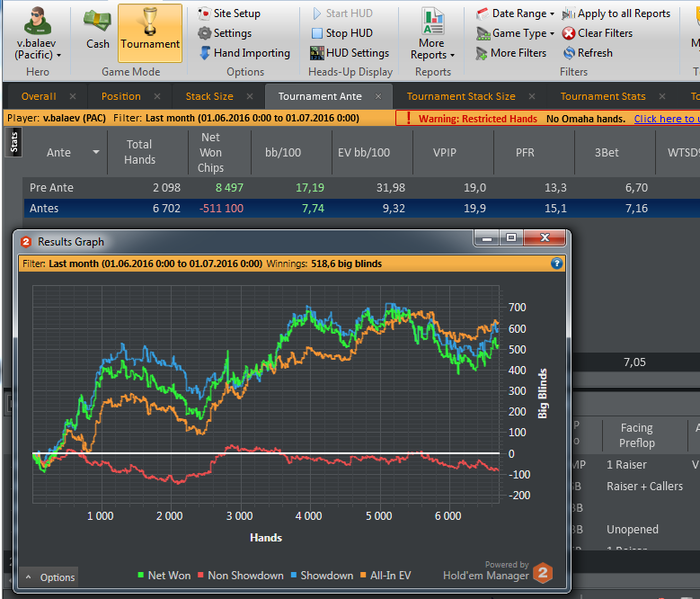Sort by Total Hands column
700x599 pixels.
coord(139,152)
